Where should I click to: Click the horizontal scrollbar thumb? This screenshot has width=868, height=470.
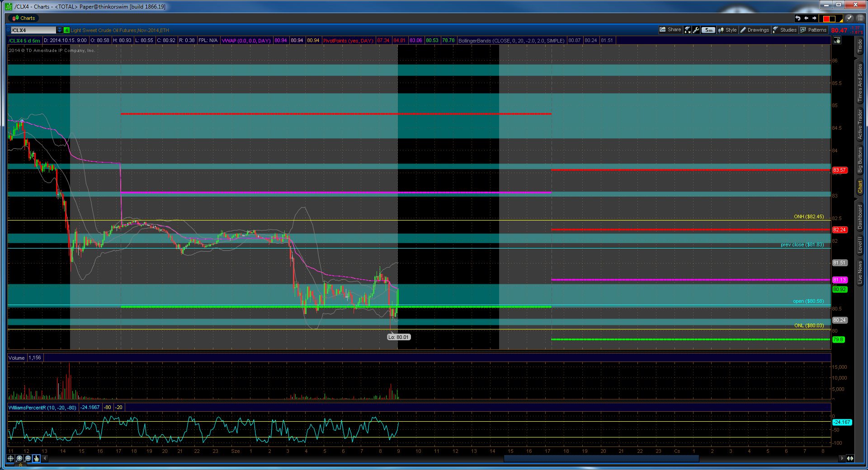[x=601, y=458]
